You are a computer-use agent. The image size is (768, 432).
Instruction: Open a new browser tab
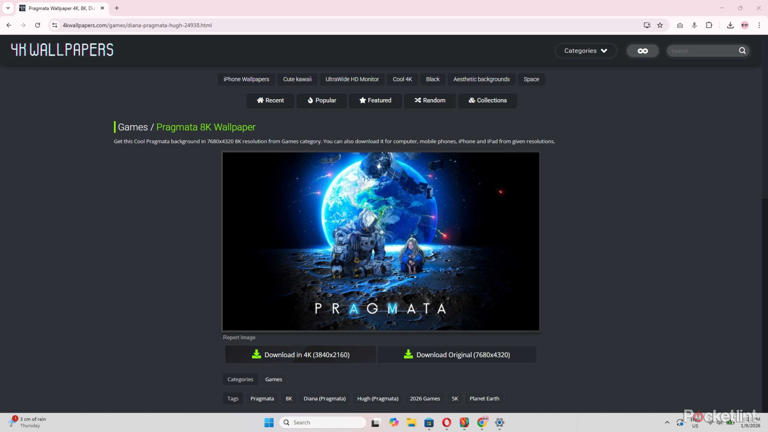pos(117,8)
